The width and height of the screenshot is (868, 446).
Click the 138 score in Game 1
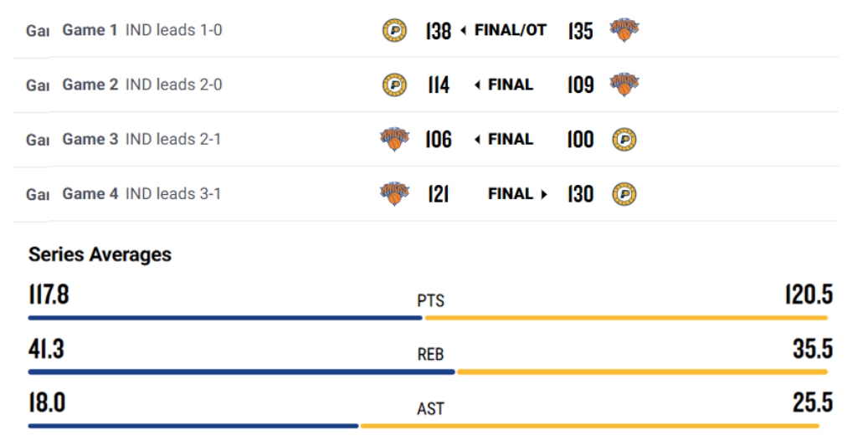tap(439, 30)
